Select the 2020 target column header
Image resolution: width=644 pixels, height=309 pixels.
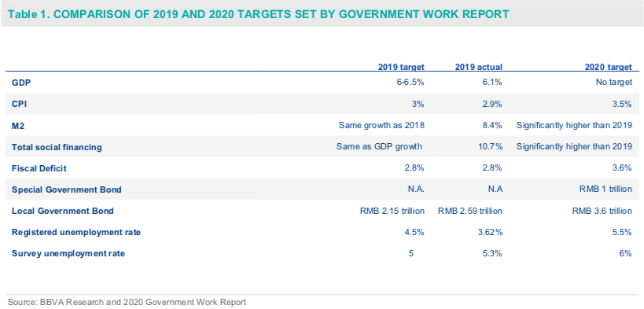609,67
